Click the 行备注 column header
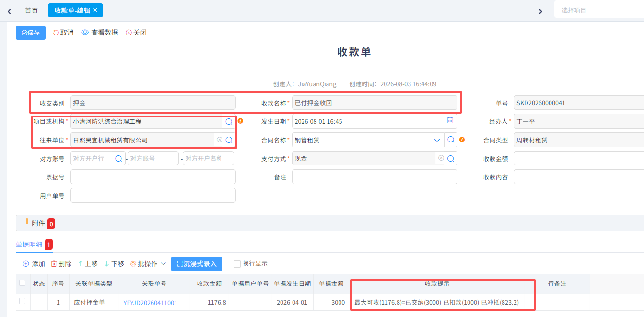 (557, 283)
